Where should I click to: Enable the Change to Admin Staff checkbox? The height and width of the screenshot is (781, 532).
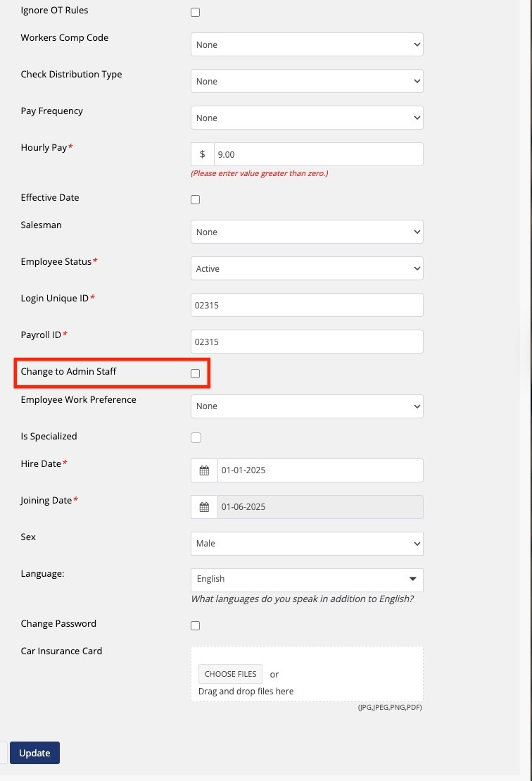pyautogui.click(x=196, y=373)
